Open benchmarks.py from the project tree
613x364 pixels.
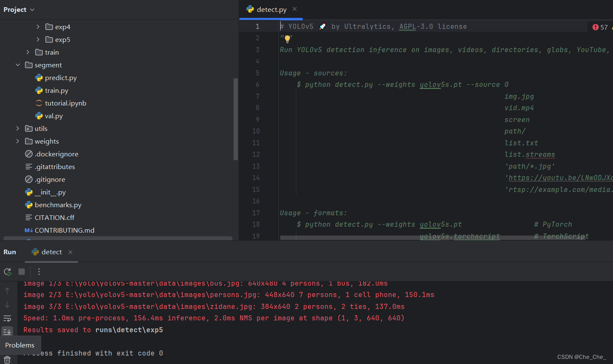pos(58,205)
